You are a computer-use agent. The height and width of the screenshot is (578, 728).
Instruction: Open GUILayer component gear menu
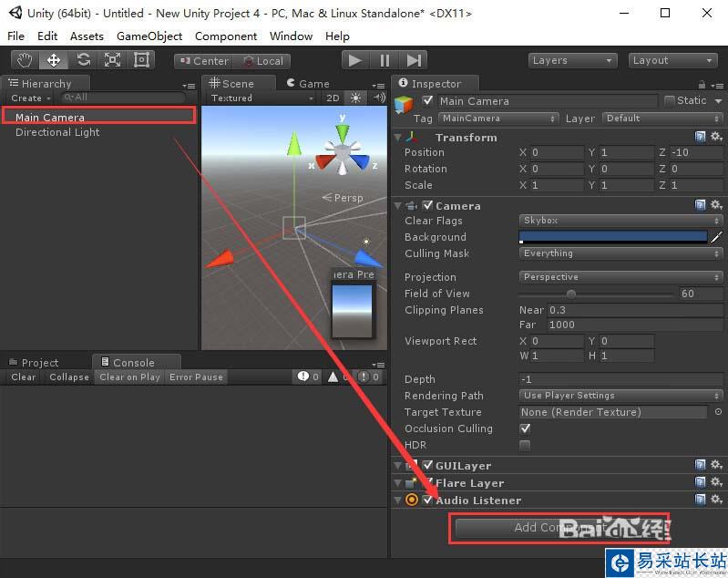pyautogui.click(x=716, y=465)
